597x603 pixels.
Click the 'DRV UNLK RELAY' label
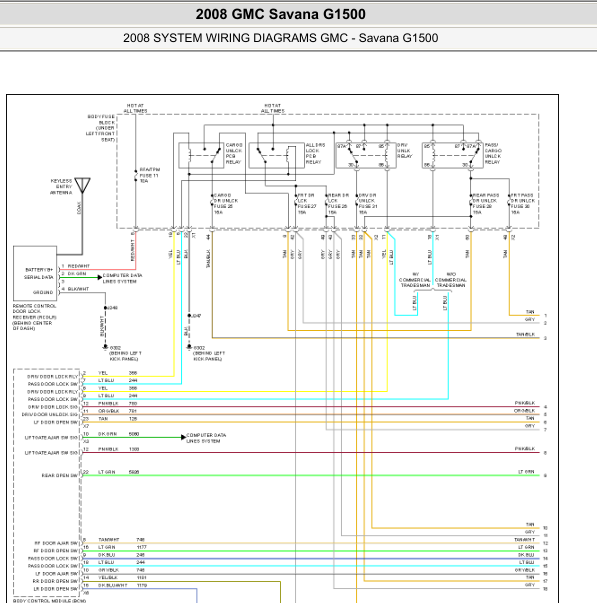coord(404,151)
